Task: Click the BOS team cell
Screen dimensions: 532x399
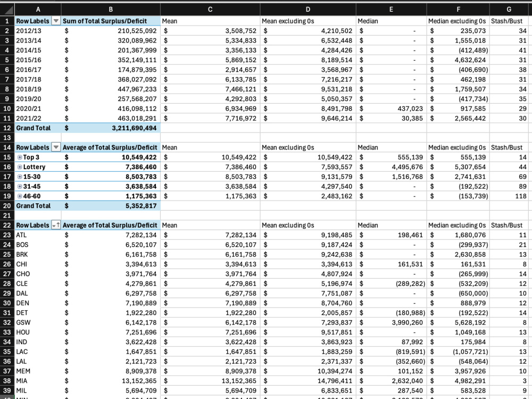Action: coord(38,245)
